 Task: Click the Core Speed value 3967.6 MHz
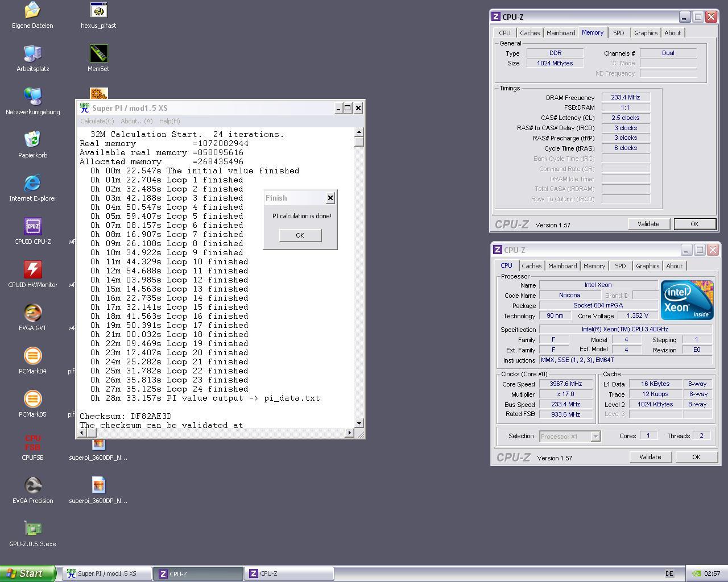point(566,384)
